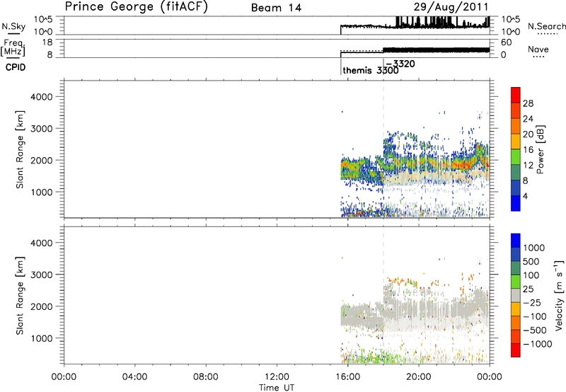Image resolution: width=566 pixels, height=392 pixels.
Task: Click the '3000' tick in the velocity panel
Action: tap(42, 275)
